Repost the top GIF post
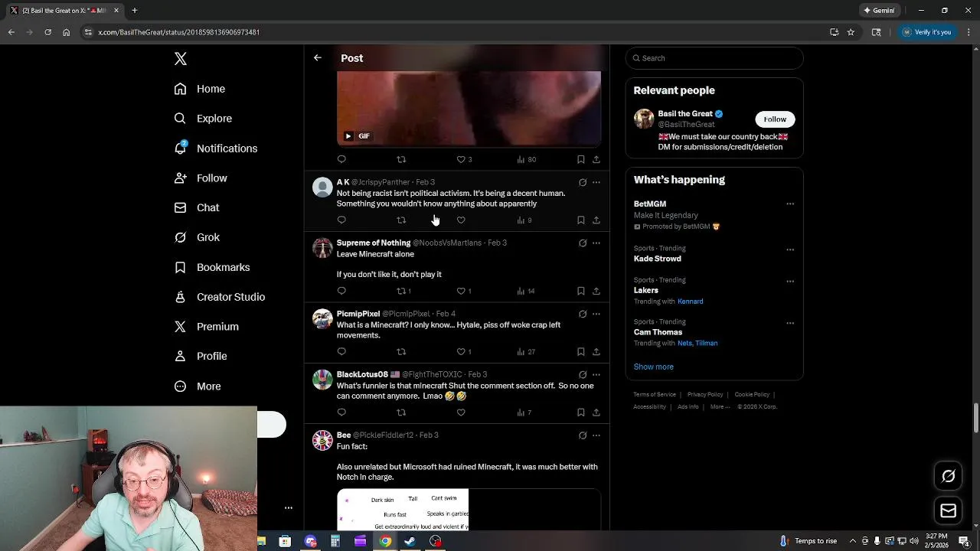The image size is (980, 551). coord(401,159)
